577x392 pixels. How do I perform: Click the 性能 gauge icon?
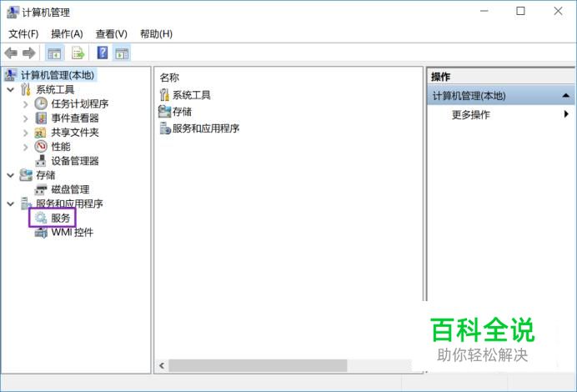click(x=41, y=147)
